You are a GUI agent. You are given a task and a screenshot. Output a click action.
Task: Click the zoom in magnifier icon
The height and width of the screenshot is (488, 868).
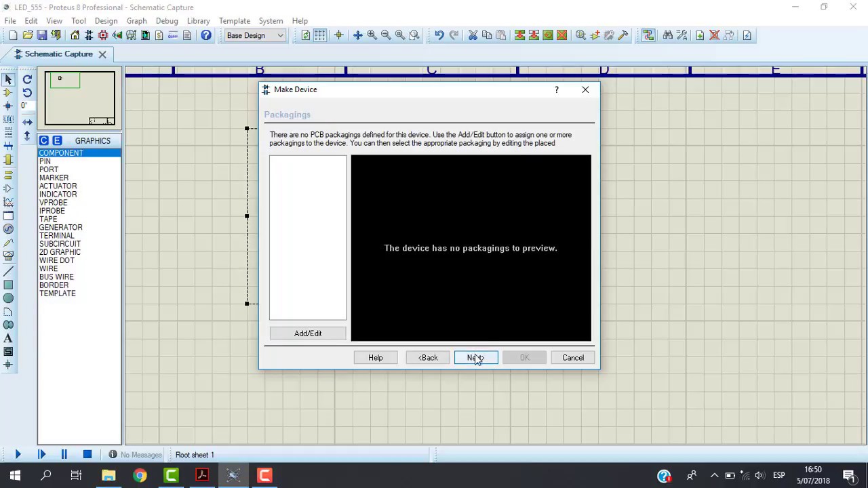coord(372,35)
